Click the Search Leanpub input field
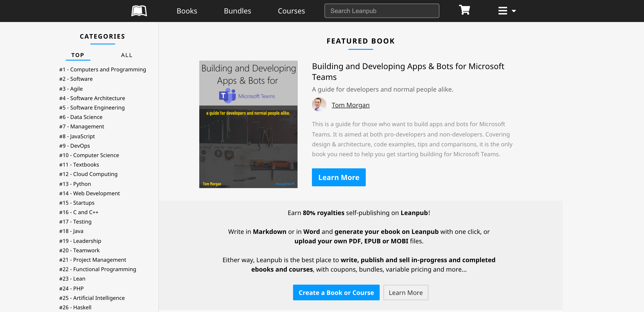This screenshot has width=644, height=312. [x=381, y=11]
